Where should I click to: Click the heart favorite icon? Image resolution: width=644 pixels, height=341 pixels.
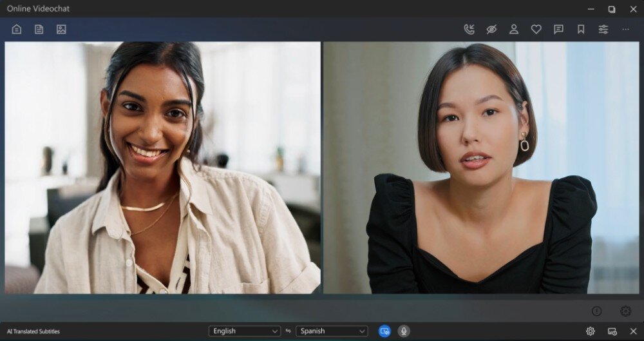pos(536,29)
